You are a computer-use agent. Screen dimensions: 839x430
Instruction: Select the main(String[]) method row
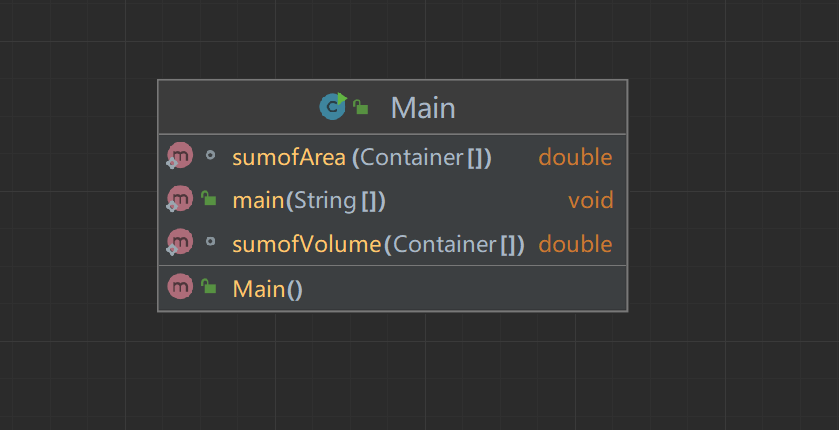pos(309,201)
